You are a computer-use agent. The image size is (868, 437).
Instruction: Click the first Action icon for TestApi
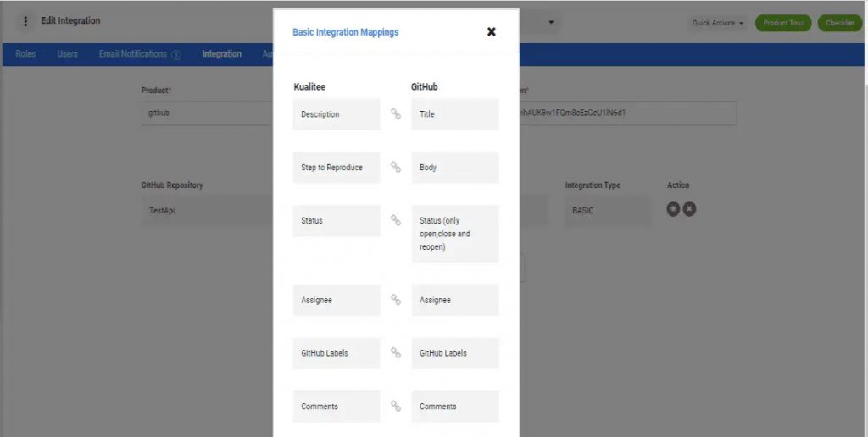click(672, 209)
